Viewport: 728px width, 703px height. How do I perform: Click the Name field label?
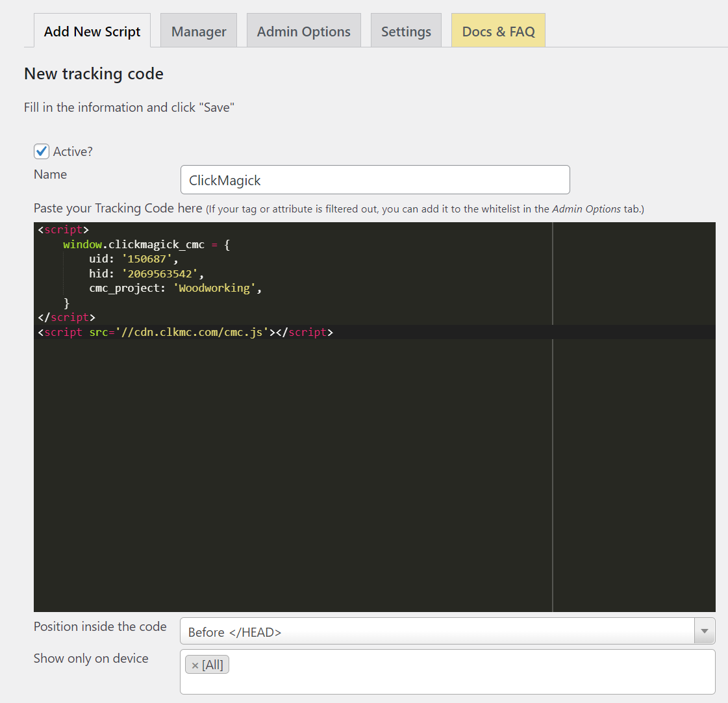51,174
